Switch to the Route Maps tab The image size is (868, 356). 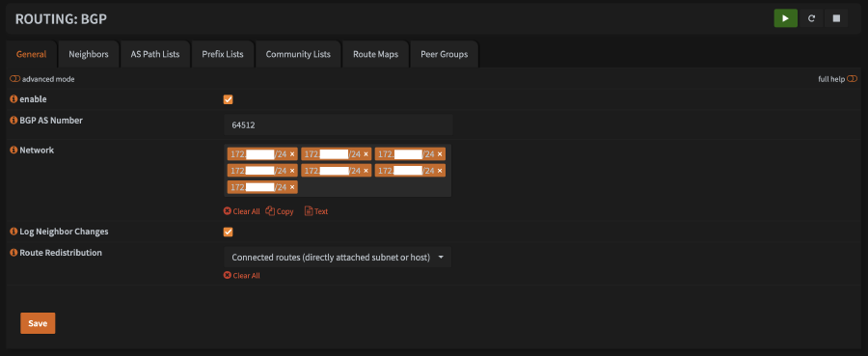[375, 54]
